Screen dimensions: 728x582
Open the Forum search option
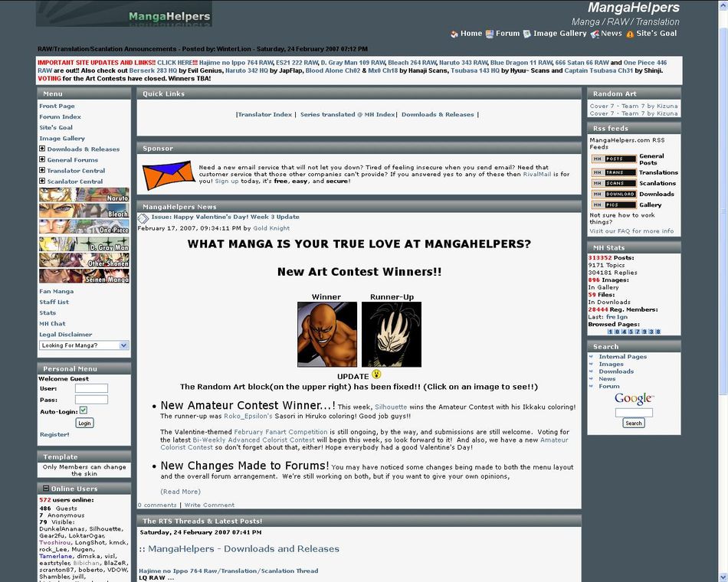point(609,386)
